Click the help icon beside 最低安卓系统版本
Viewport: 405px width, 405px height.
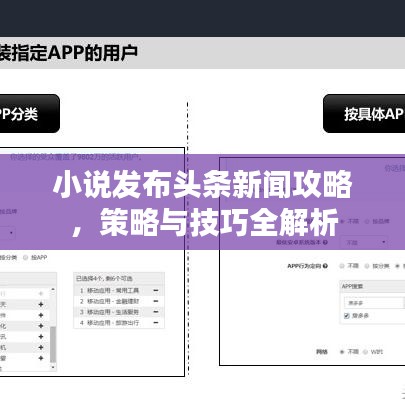pyautogui.click(x=325, y=242)
